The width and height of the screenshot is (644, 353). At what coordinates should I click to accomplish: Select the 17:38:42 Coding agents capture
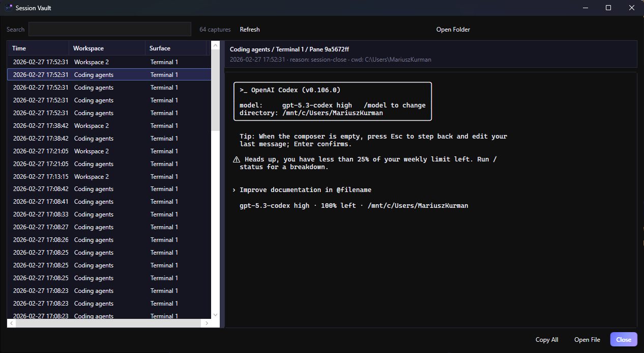tap(109, 139)
